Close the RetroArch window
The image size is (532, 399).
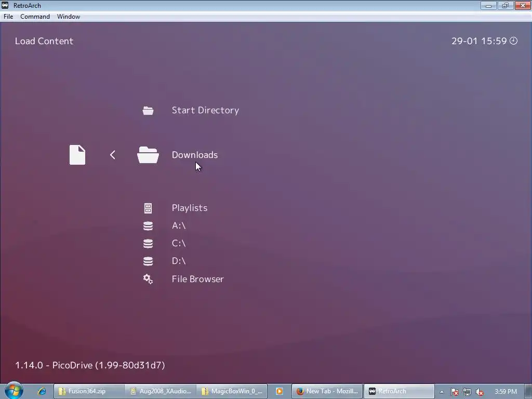pos(523,5)
